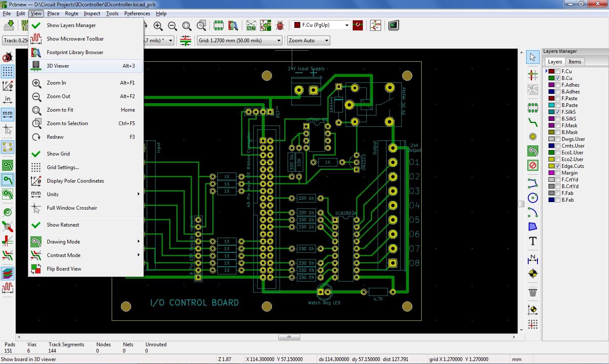Click the Margin layer magenta swatch
Viewport: 609px width, 364px height.
point(551,173)
